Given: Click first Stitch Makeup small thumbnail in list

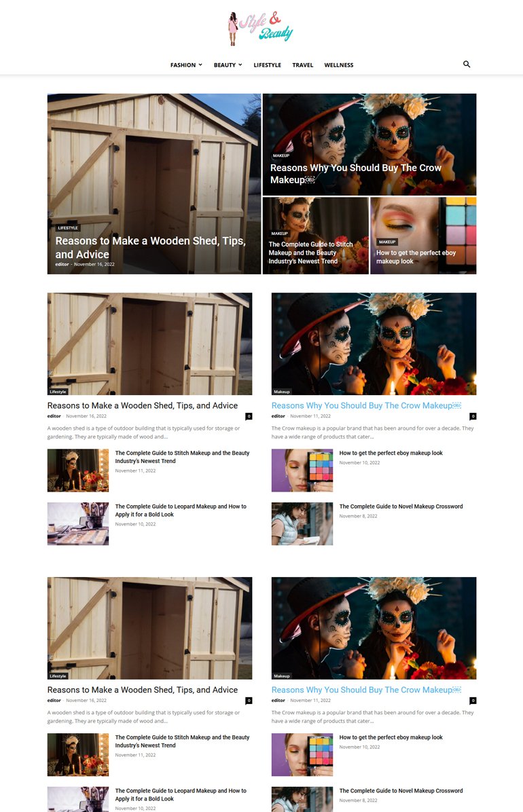Looking at the screenshot, I should point(77,470).
